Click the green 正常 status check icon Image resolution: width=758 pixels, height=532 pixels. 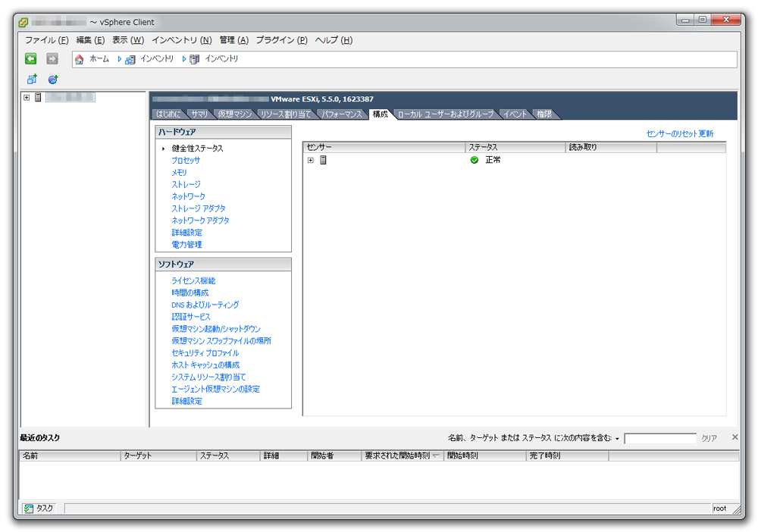[x=475, y=160]
